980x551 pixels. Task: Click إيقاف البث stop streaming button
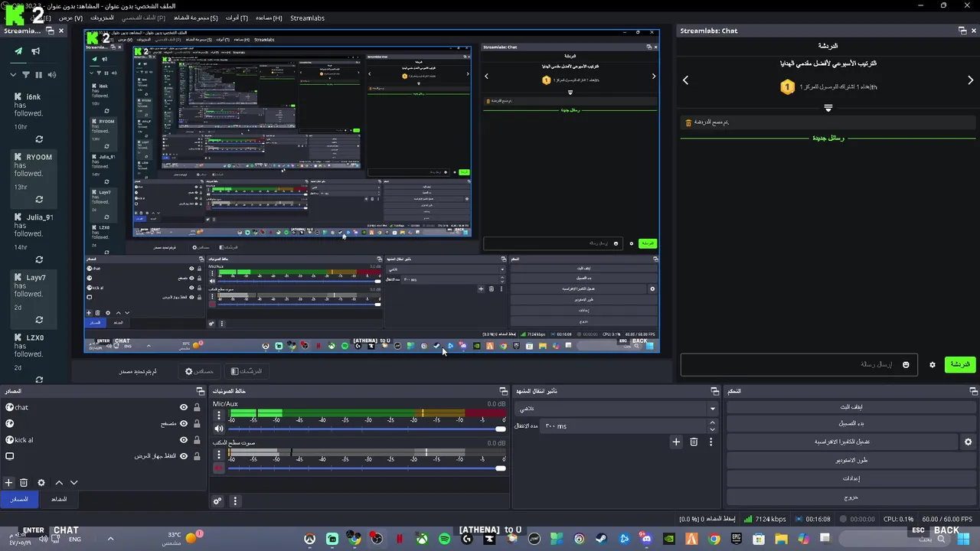[x=851, y=407]
